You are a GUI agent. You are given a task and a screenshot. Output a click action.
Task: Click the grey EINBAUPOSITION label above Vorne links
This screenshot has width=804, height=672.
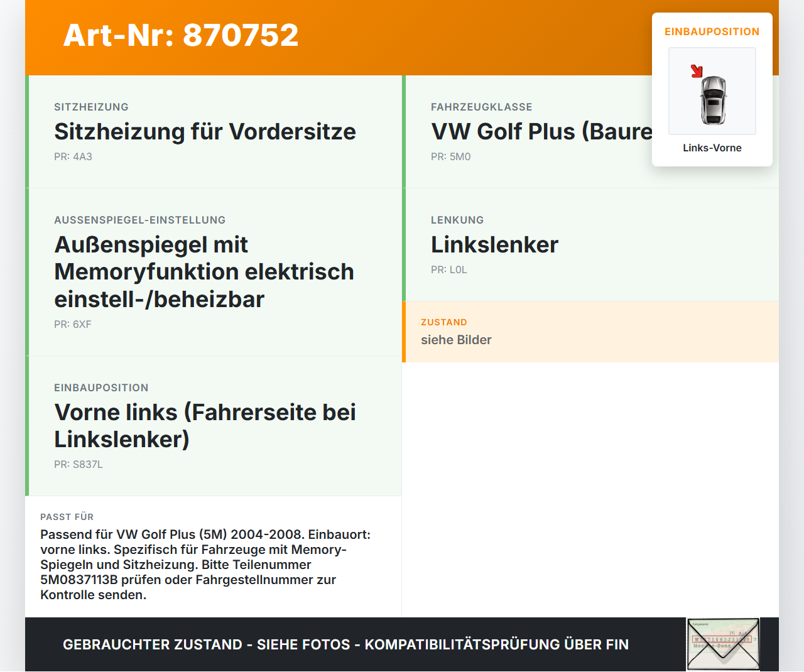coord(101,387)
